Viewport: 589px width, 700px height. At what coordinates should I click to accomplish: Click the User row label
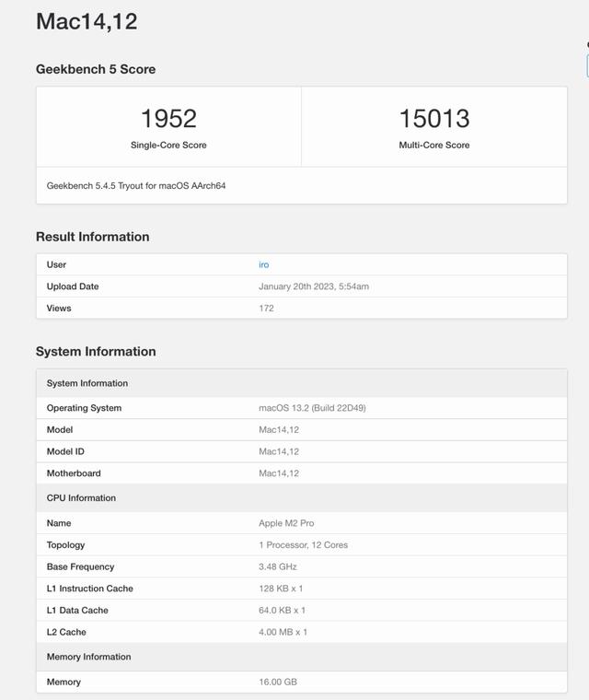click(56, 264)
